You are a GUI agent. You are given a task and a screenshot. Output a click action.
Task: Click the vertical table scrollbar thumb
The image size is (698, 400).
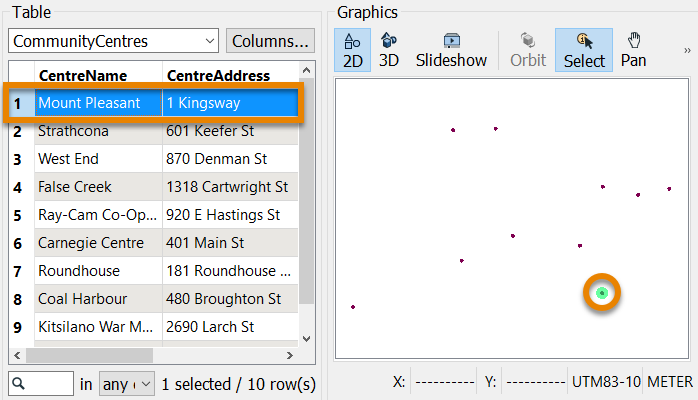coord(306,191)
